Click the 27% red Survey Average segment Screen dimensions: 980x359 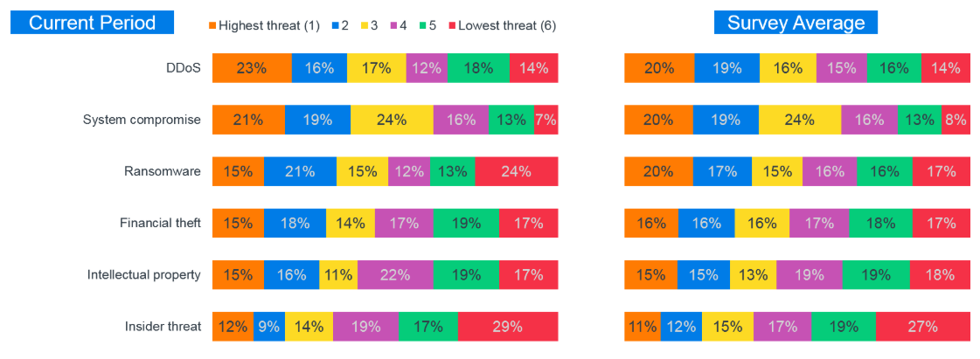coord(922,327)
